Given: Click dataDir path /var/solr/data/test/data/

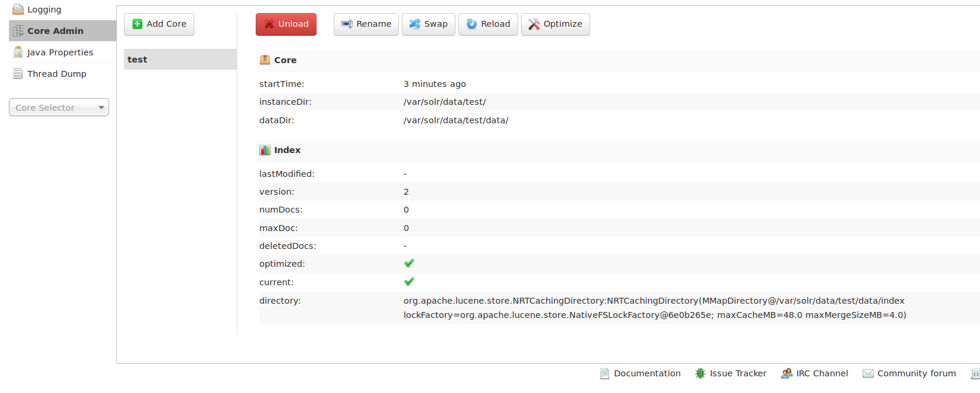Looking at the screenshot, I should pos(456,120).
